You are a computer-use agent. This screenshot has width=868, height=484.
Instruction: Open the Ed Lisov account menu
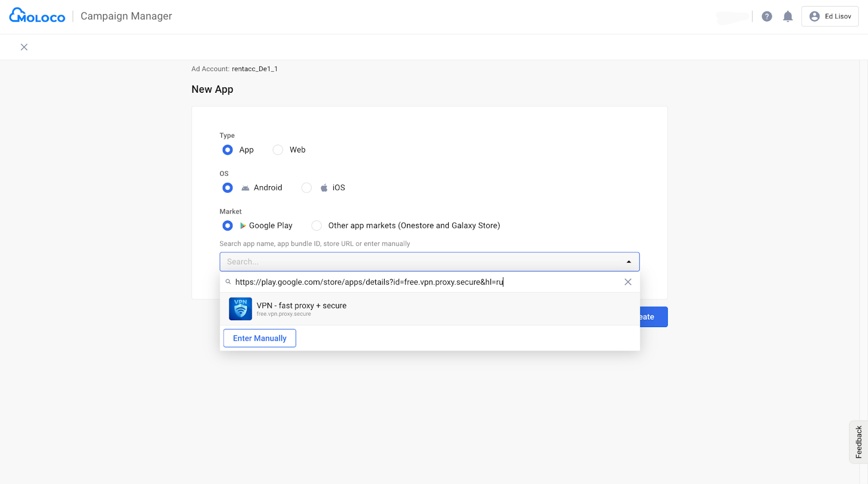[x=829, y=16]
